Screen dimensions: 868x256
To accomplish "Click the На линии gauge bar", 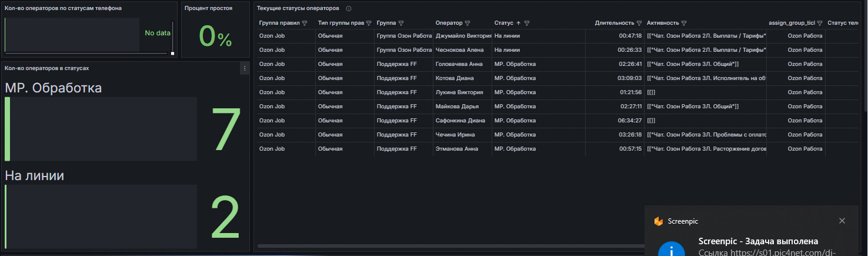I will 101,216.
